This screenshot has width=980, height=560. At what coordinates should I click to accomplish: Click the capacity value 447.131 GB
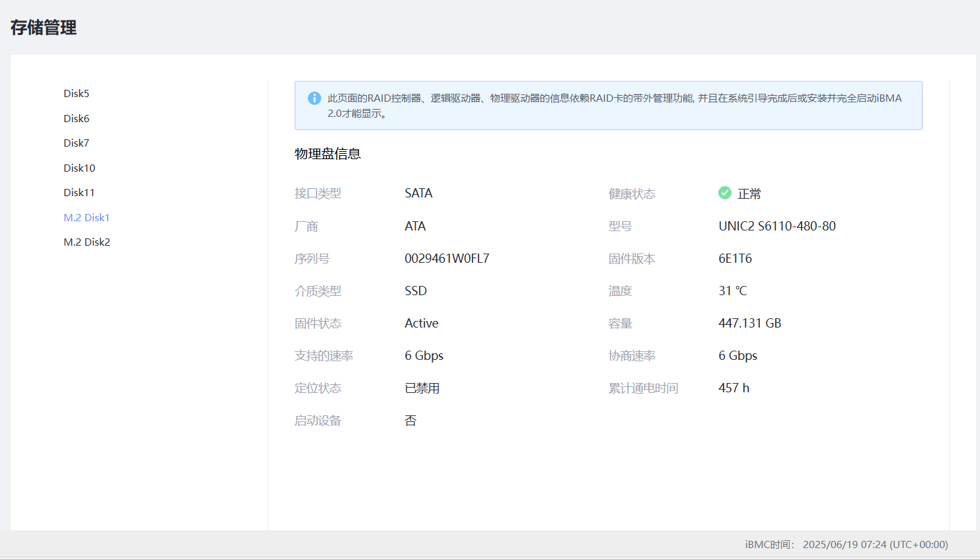tap(749, 324)
